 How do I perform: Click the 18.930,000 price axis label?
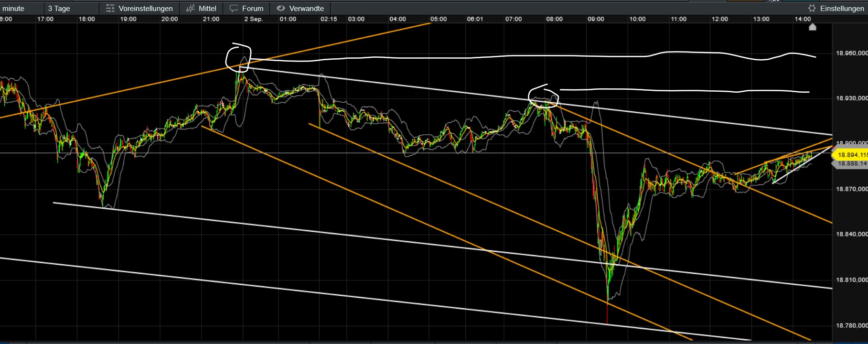852,98
